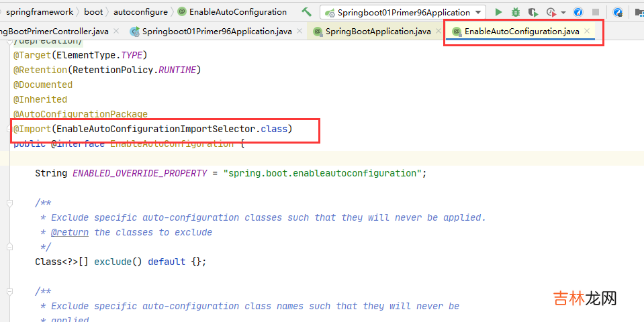The height and width of the screenshot is (322, 644).
Task: Click the 'boot' breadcrumb in navigation bar
Action: click(93, 12)
